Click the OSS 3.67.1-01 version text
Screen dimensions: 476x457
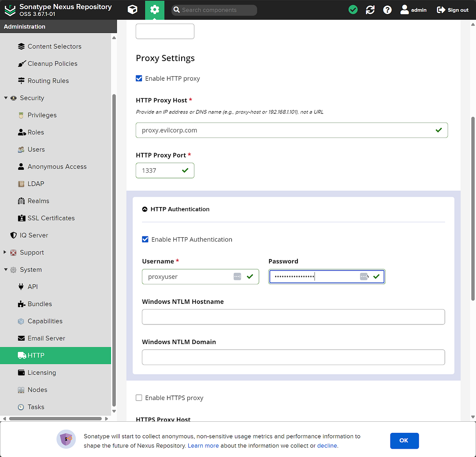pos(37,14)
